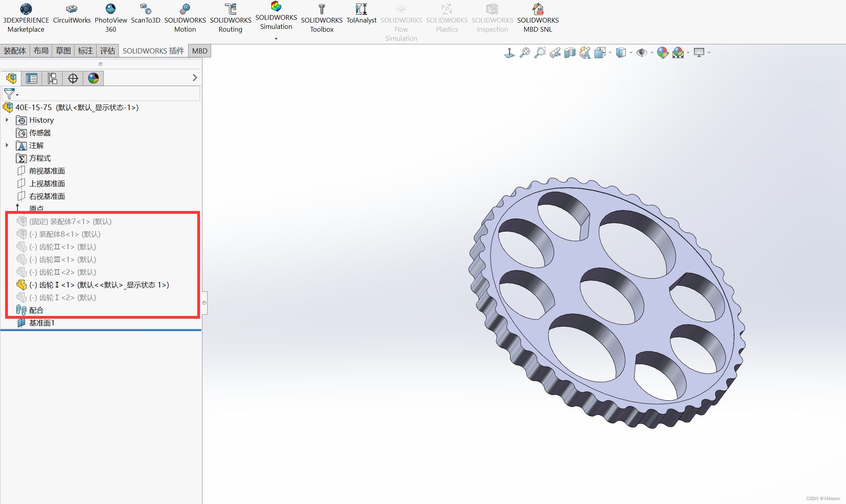Click Zoom to Fit magnifier icon

coord(525,53)
